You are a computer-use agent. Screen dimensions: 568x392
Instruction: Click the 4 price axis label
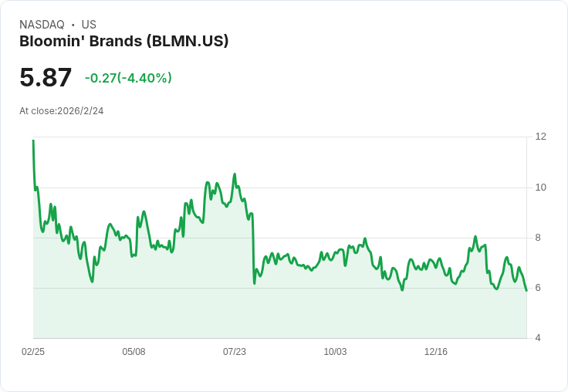[x=538, y=338]
